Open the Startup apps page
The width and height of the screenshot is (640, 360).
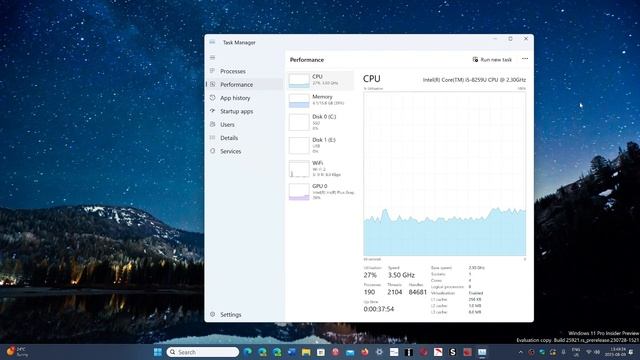245,111
